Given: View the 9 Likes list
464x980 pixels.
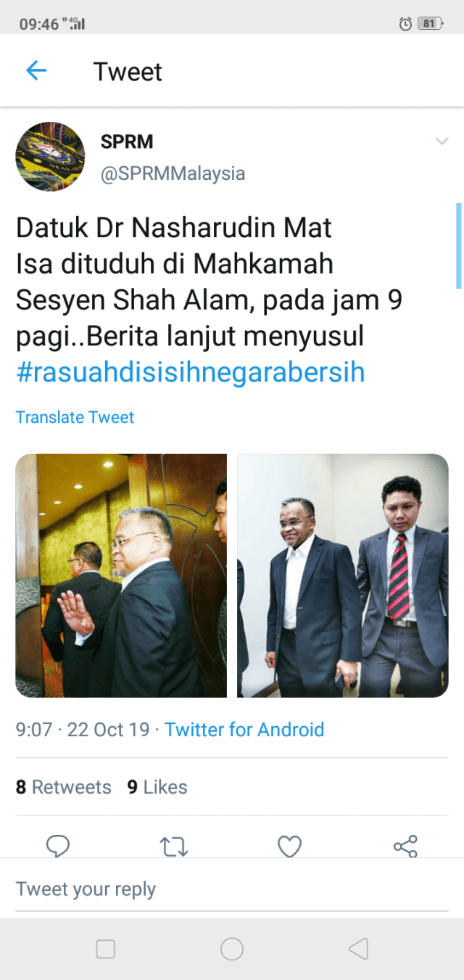Looking at the screenshot, I should coord(157,787).
